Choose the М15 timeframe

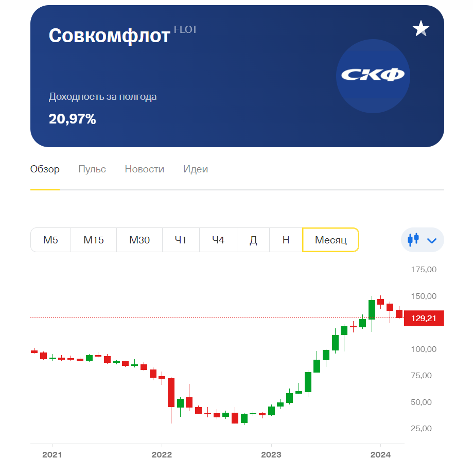(x=94, y=240)
